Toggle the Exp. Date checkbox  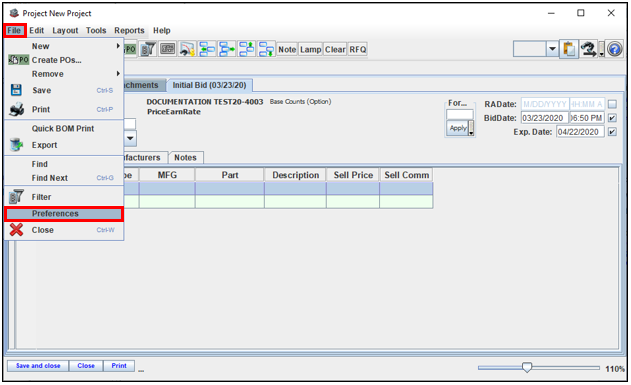[612, 132]
